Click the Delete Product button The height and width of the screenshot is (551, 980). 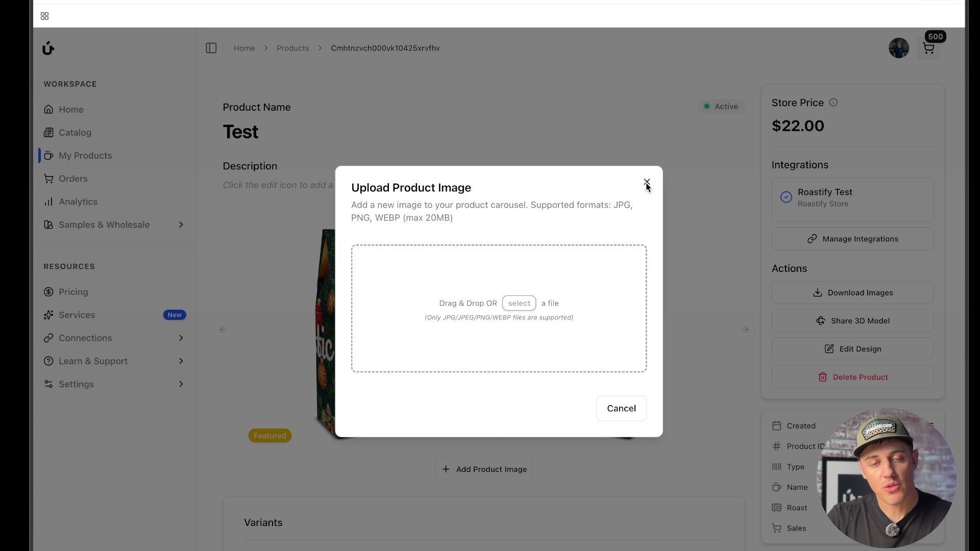coord(852,377)
